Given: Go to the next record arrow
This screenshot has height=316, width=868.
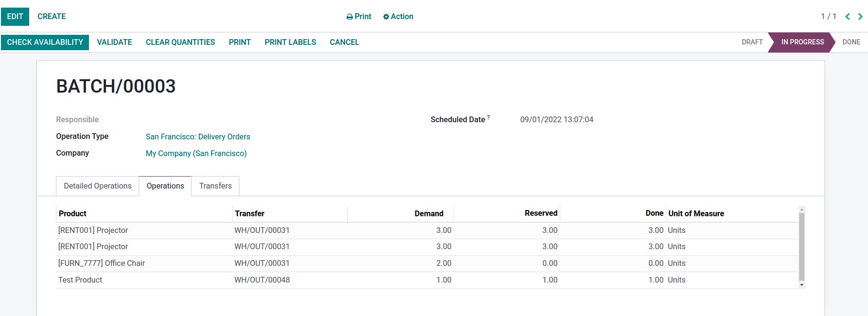Looking at the screenshot, I should point(860,17).
